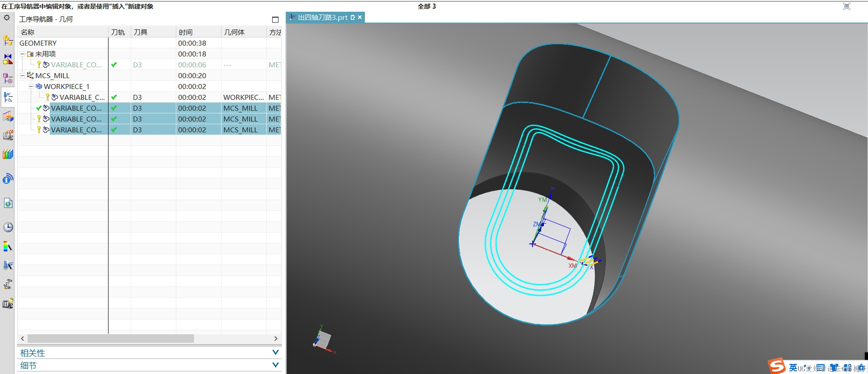Open the Machine Tool Navigator tab
This screenshot has height=374, width=868.
tap(8, 135)
